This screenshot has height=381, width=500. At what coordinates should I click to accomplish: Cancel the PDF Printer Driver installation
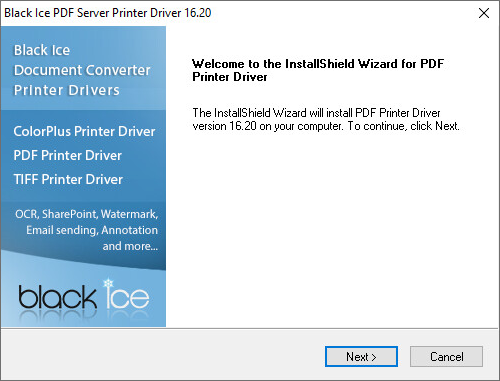point(446,357)
